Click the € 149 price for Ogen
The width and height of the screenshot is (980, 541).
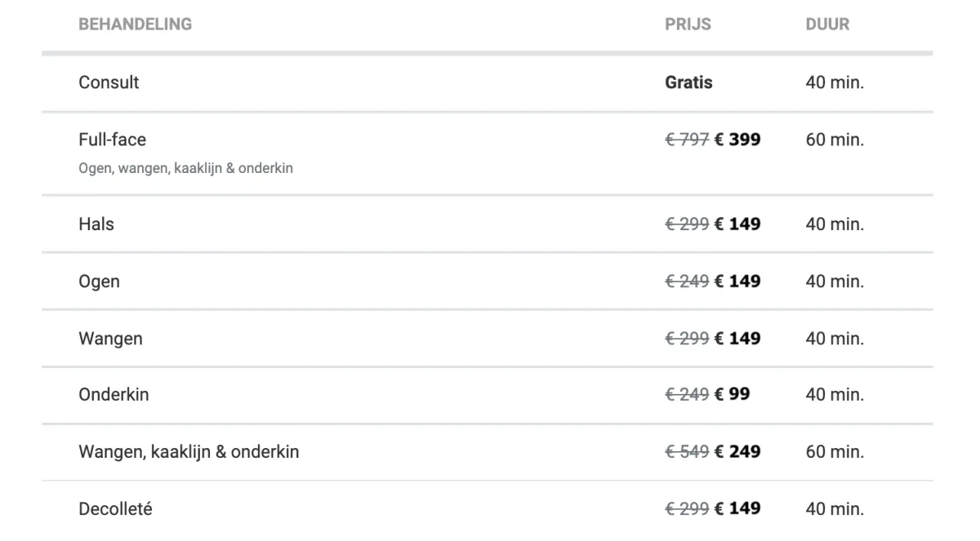click(737, 281)
